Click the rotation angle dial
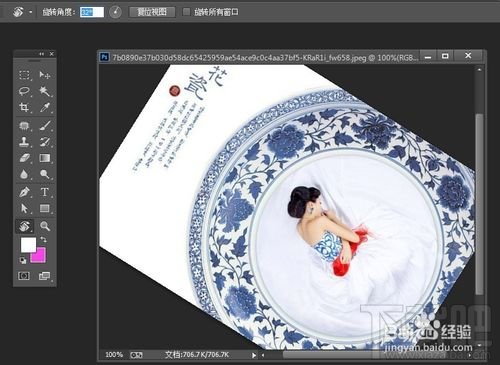The height and width of the screenshot is (365, 500). point(115,12)
